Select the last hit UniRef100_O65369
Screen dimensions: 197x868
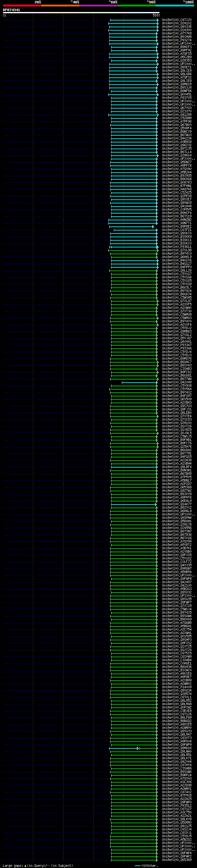[176, 860]
